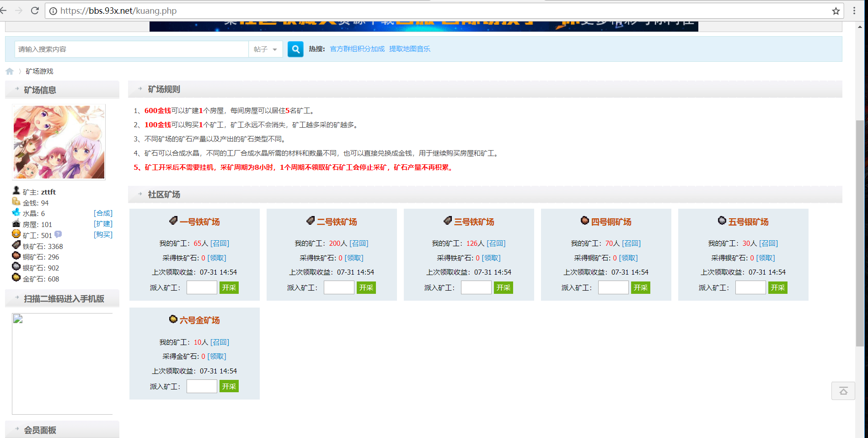The image size is (868, 438).
Task: Click the miner helmet icon next to 矿工
Action: 16,235
